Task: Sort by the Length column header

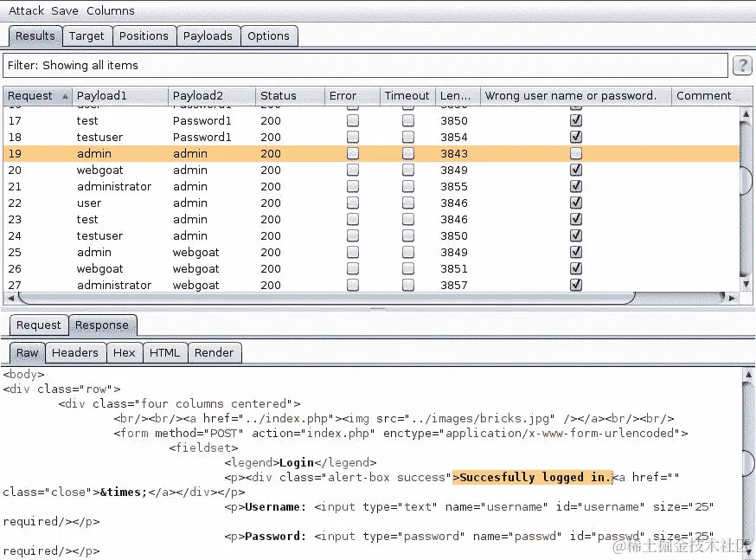Action: (458, 95)
